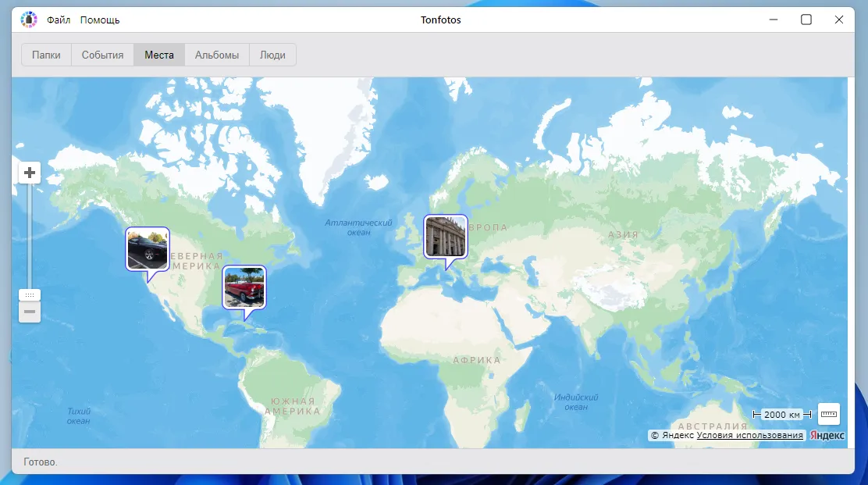The width and height of the screenshot is (868, 485).
Task: Click the Tonfotos app icon in title bar
Action: click(x=29, y=20)
